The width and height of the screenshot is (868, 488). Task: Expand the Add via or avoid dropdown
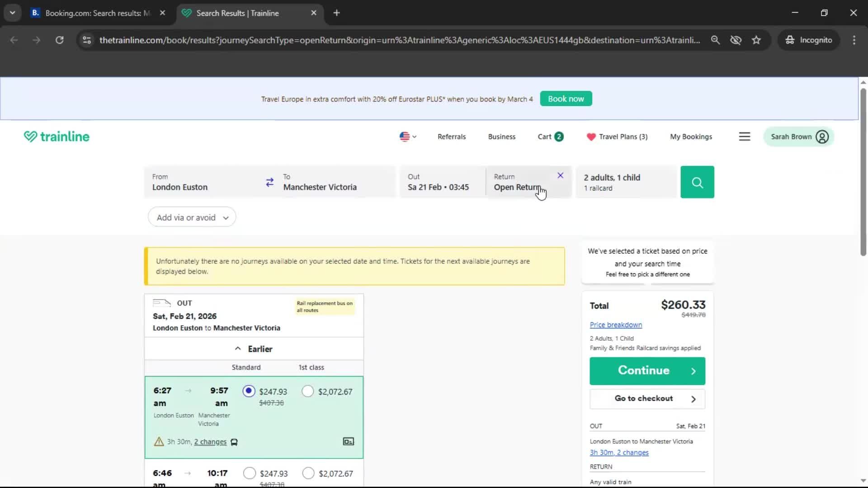pos(192,217)
